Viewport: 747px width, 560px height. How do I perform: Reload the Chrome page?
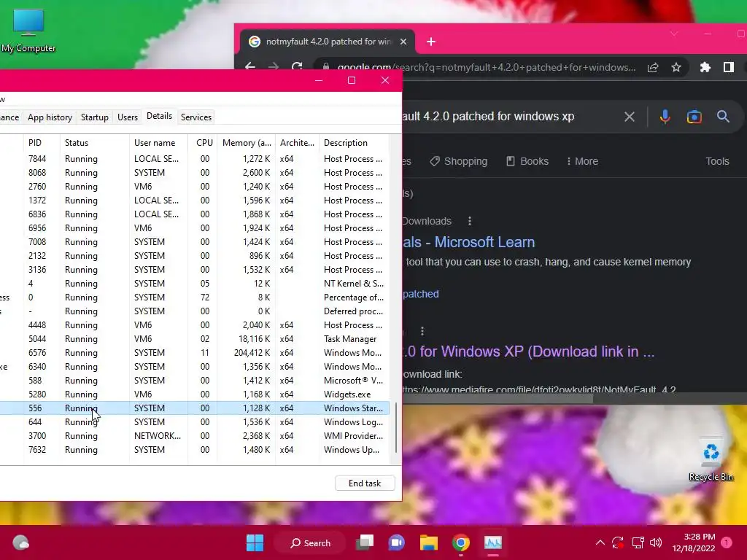(298, 66)
